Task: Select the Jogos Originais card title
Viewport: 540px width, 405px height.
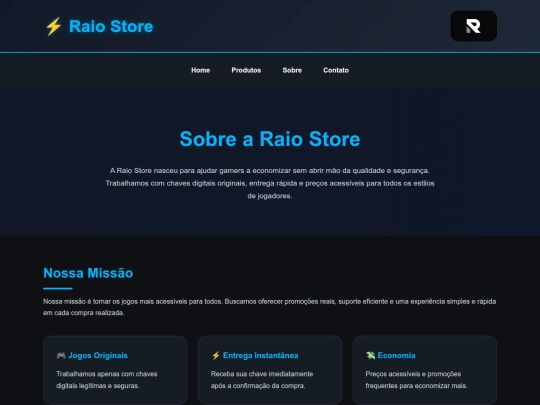Action: [98, 355]
